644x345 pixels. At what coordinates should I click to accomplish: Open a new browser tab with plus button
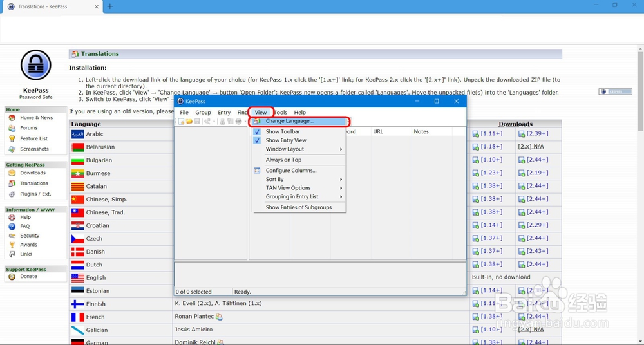pyautogui.click(x=109, y=6)
